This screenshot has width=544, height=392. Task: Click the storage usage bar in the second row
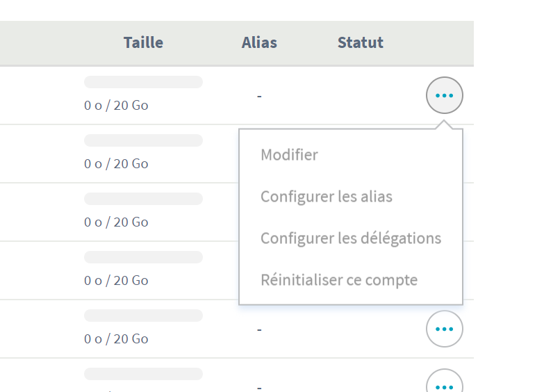click(143, 140)
